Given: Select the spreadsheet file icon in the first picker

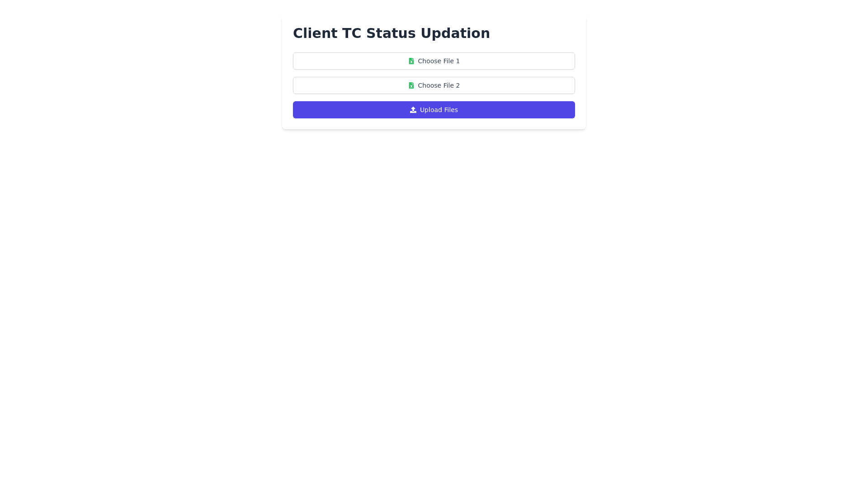Looking at the screenshot, I should (x=411, y=61).
